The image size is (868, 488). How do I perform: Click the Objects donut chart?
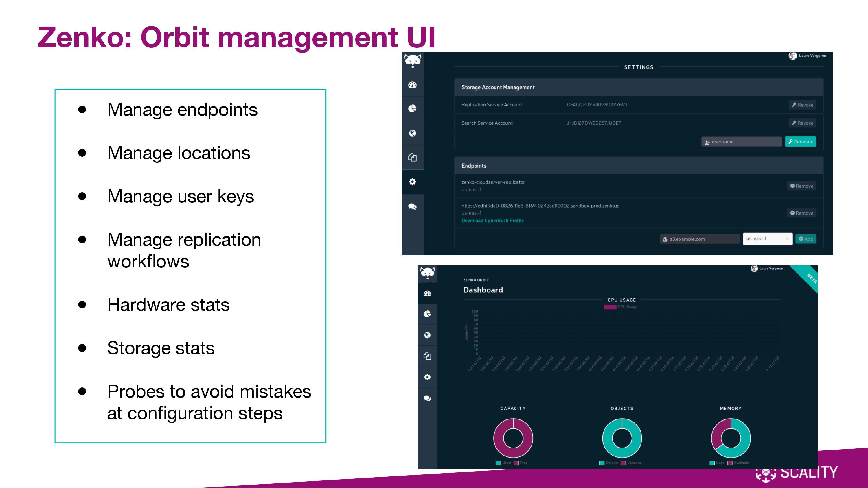tap(622, 438)
